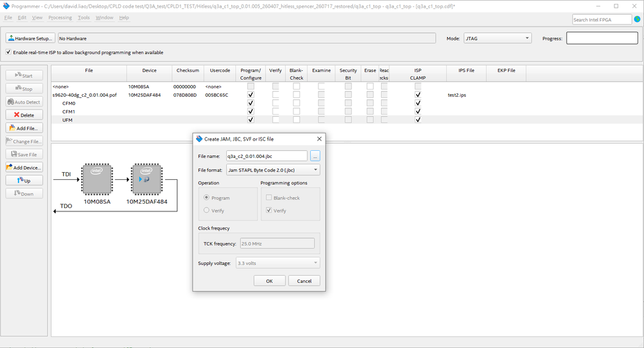Toggle Program/Configure for s9620-40dg pof row
Image resolution: width=644 pixels, height=348 pixels.
pyautogui.click(x=251, y=95)
